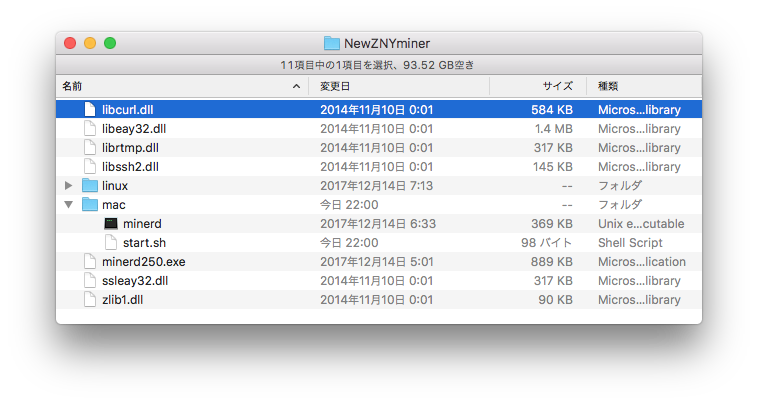Click the status bar 93.52 GB空き text
The image size is (758, 404).
click(438, 65)
